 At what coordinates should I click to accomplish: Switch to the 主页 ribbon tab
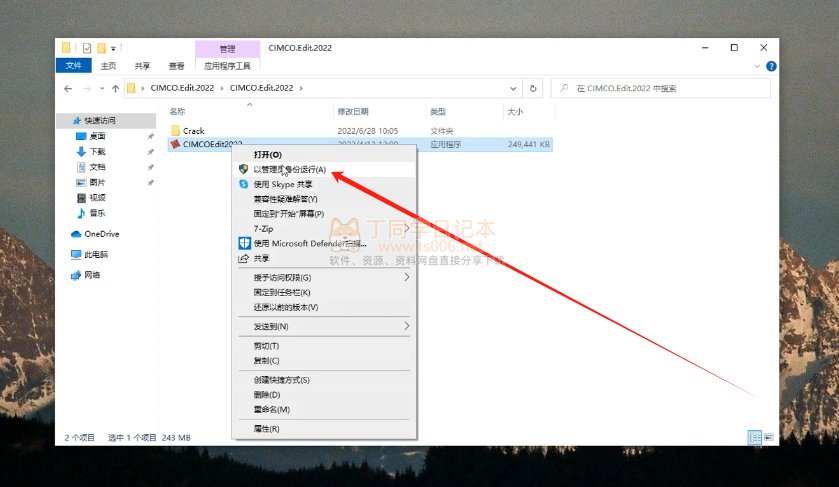pyautogui.click(x=108, y=66)
